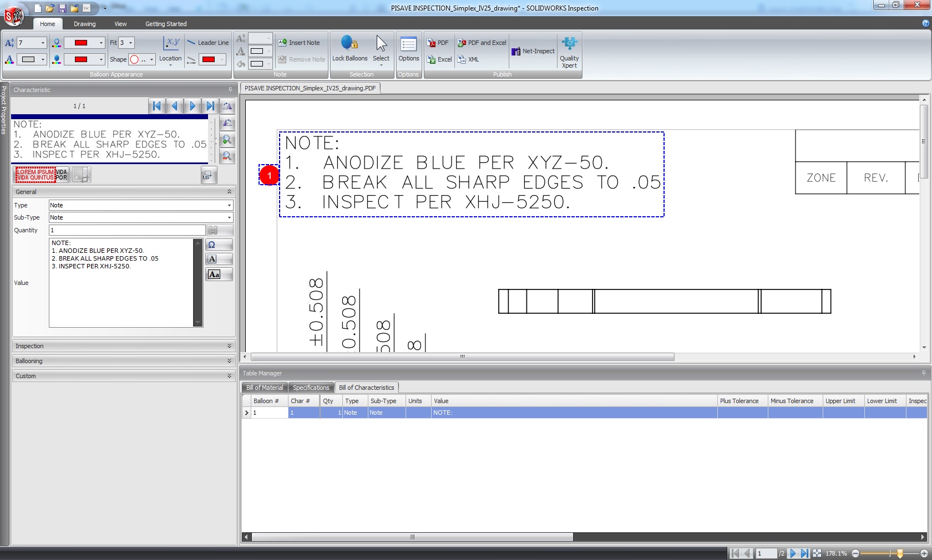Screen dimensions: 932x560
Task: Insert the Omega special symbol
Action: click(x=219, y=245)
